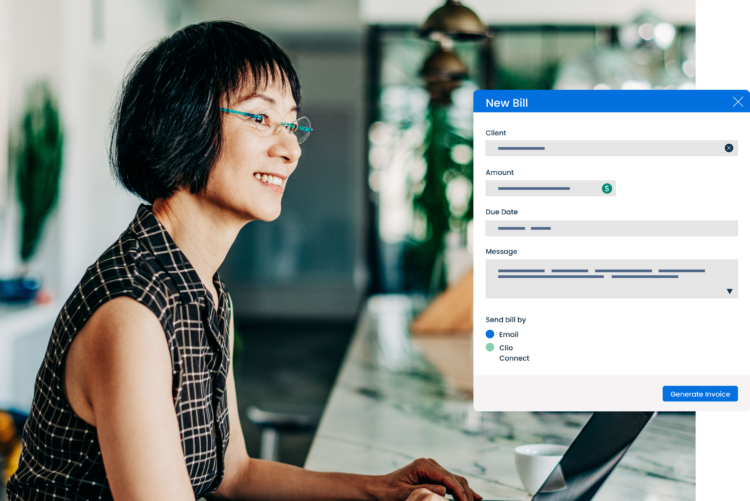
Task: Click the Generate Invoice button
Action: 699,394
